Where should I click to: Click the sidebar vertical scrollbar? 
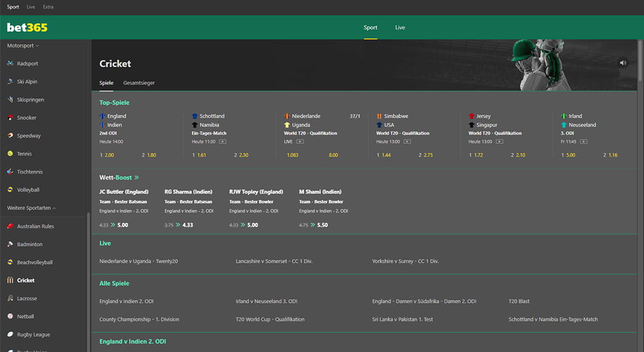[88, 282]
